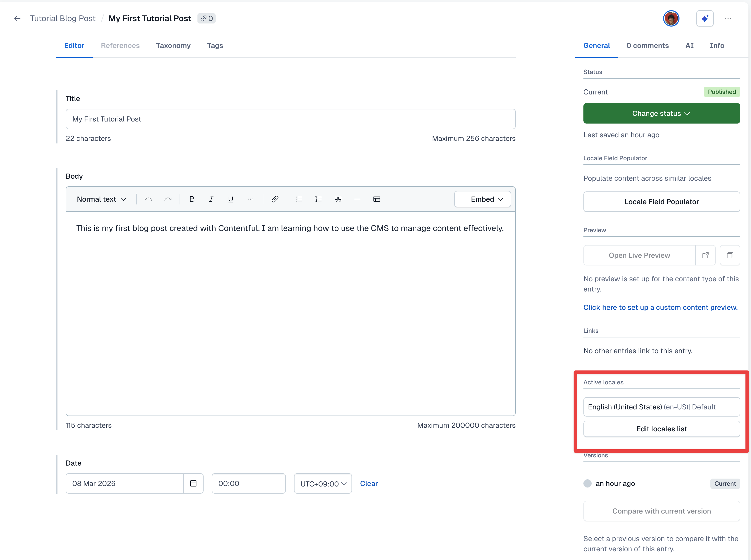Open the 0 comments sidebar tab
This screenshot has width=751, height=560.
pyautogui.click(x=647, y=45)
